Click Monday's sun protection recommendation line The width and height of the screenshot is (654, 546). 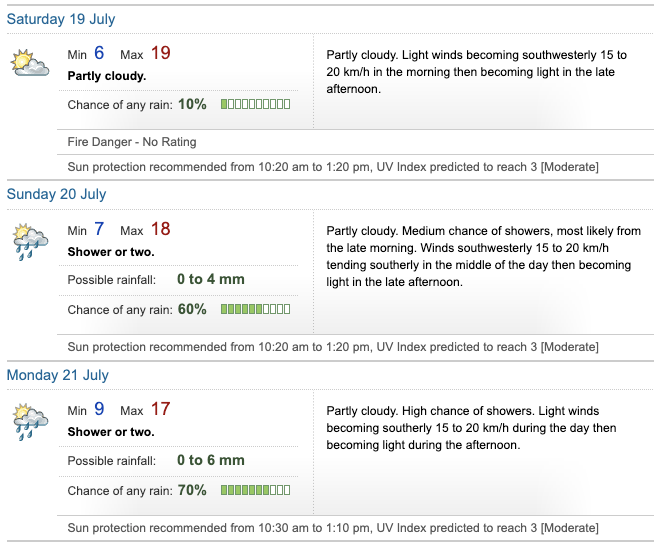pos(333,528)
